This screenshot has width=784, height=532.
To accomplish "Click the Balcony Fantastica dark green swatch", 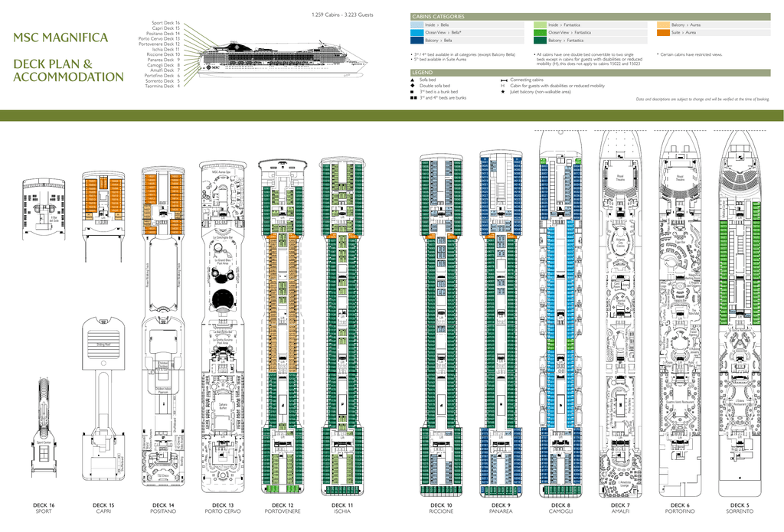I will (x=540, y=41).
